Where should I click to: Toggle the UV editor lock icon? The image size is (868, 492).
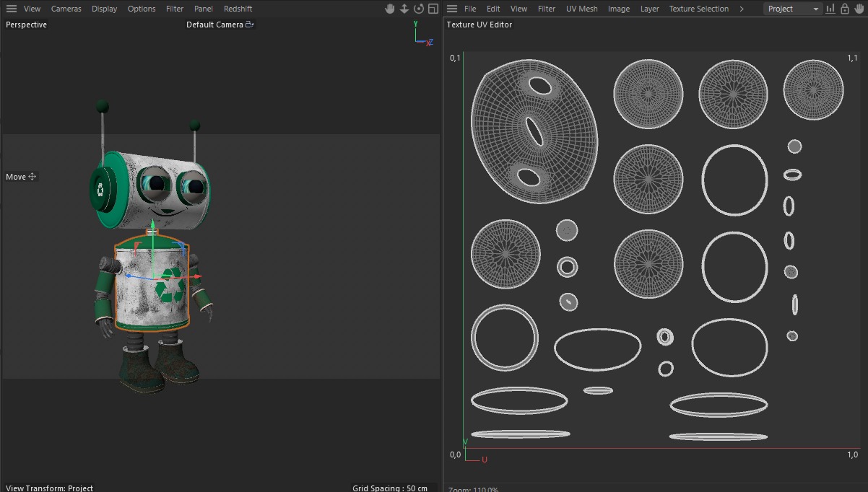pyautogui.click(x=844, y=9)
